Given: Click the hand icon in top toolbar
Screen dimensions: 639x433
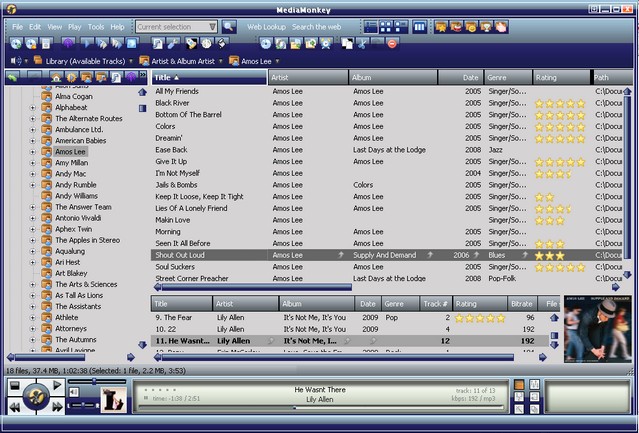Looking at the screenshot, I should pos(501,27).
